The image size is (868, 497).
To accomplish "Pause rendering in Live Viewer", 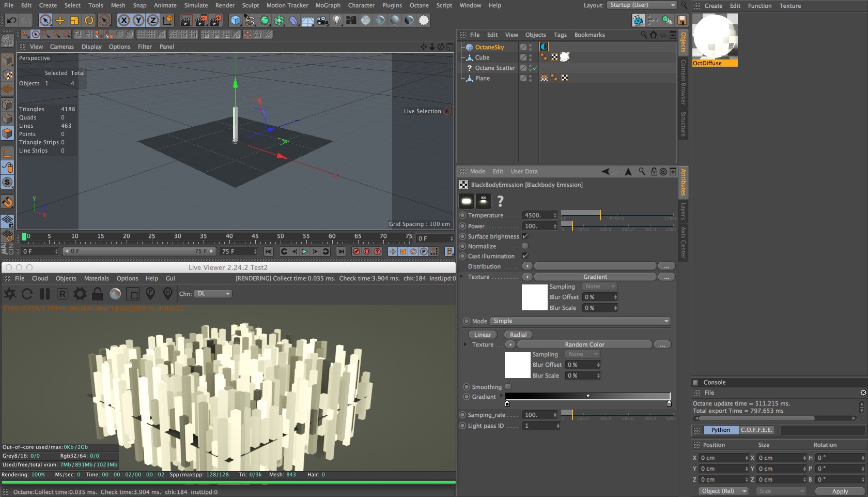I will 45,294.
